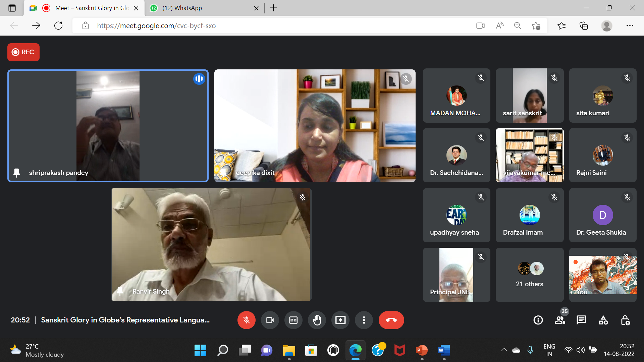Click the 21 others participants tile

529,275
